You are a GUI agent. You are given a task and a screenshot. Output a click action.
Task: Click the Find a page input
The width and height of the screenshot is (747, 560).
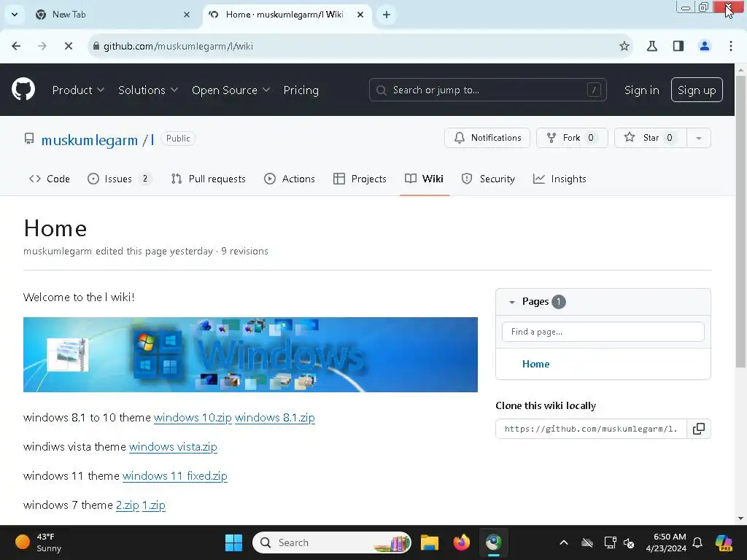pos(603,332)
